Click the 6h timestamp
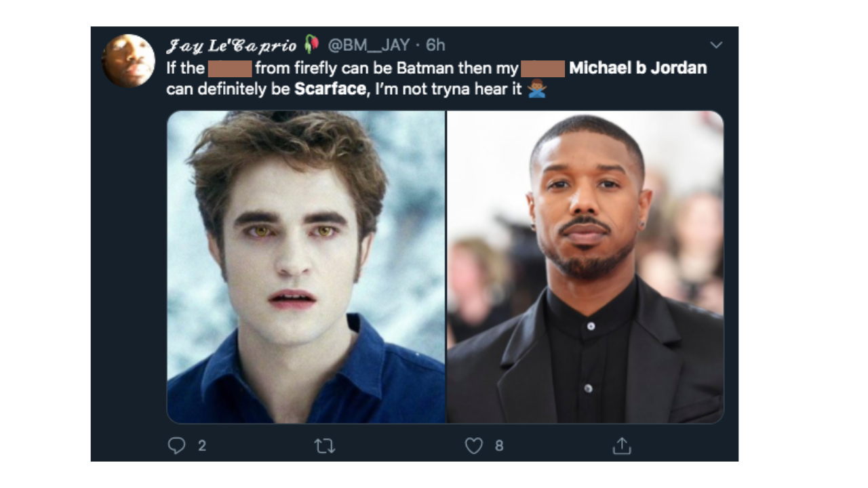This screenshot has width=868, height=488. (x=435, y=45)
